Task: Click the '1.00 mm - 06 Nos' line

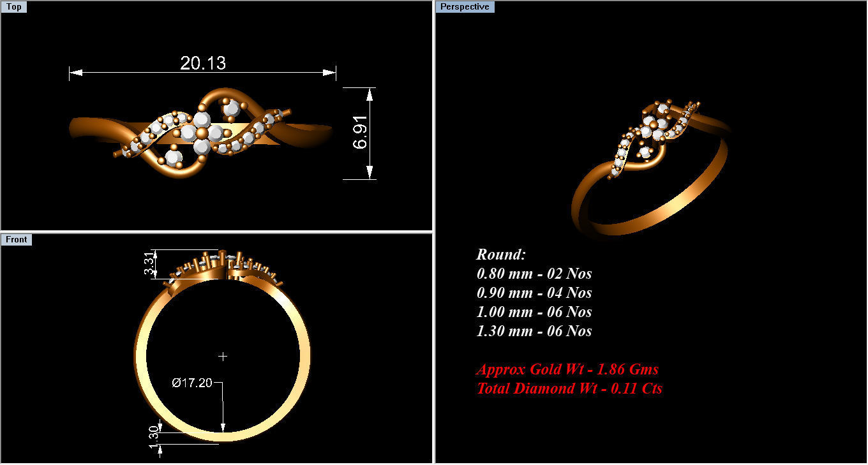Action: pos(534,312)
